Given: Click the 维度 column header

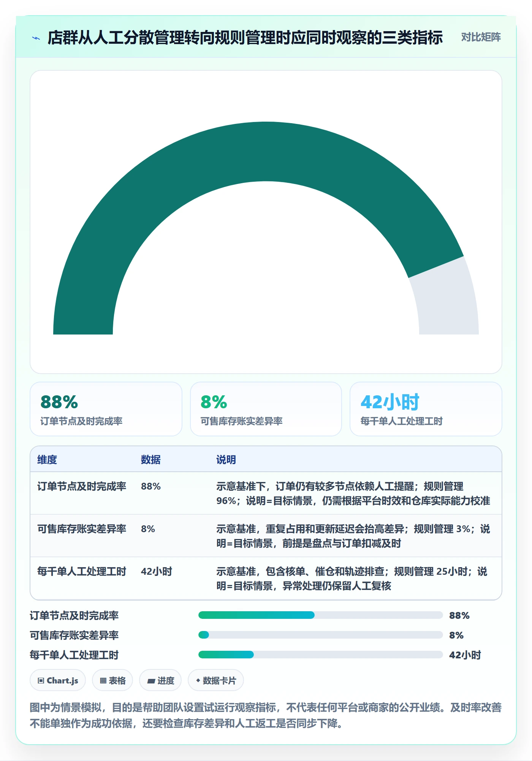Looking at the screenshot, I should click(47, 460).
